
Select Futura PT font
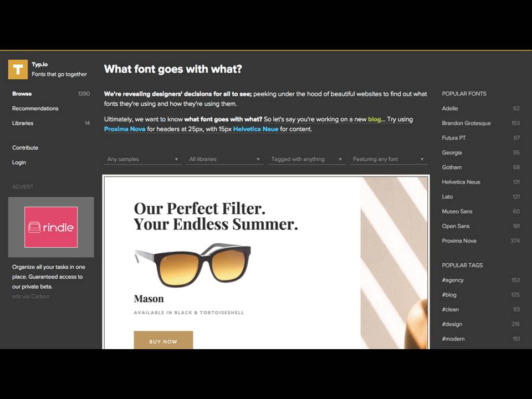click(454, 138)
